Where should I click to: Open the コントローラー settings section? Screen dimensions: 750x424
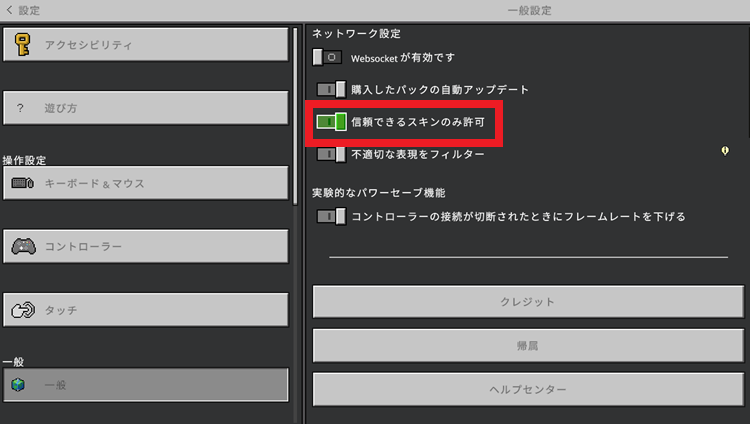(x=146, y=246)
